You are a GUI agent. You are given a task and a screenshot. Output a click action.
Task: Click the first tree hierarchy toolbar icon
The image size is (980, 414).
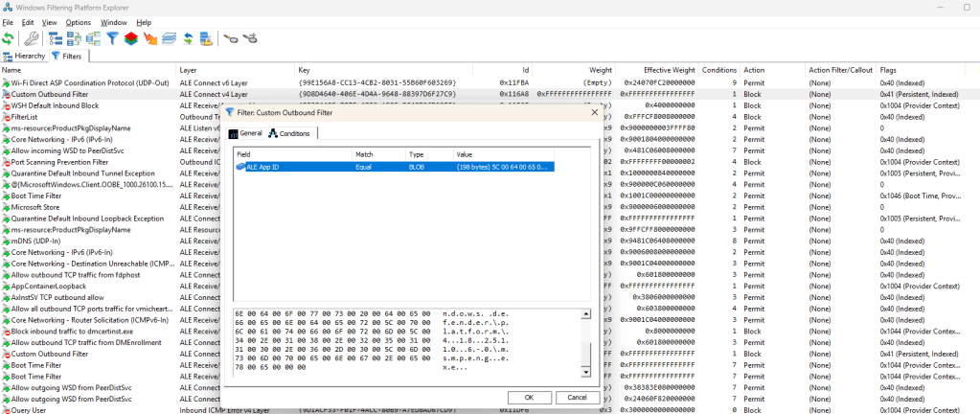pyautogui.click(x=54, y=39)
